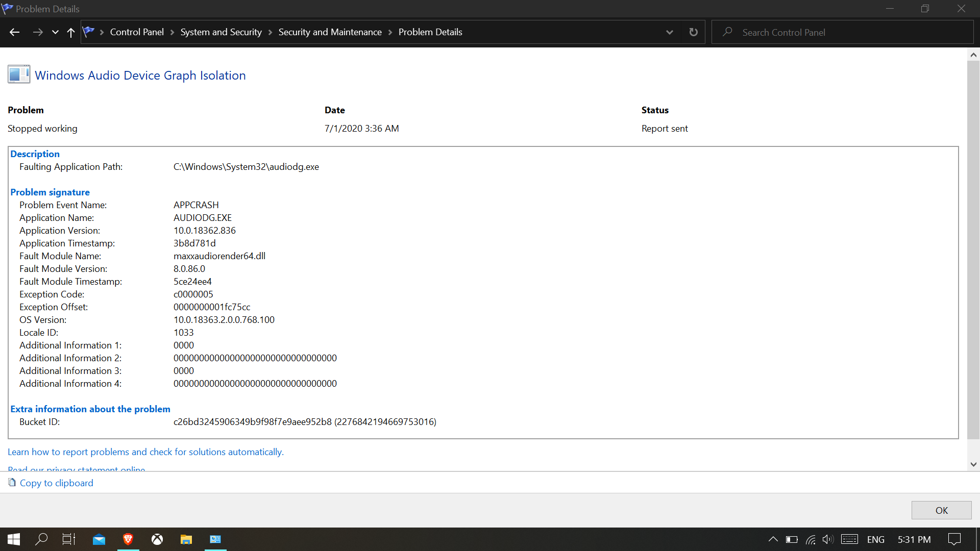The image size is (980, 551).
Task: Select fault module maxxaudiorender64.dll text
Action: [219, 256]
